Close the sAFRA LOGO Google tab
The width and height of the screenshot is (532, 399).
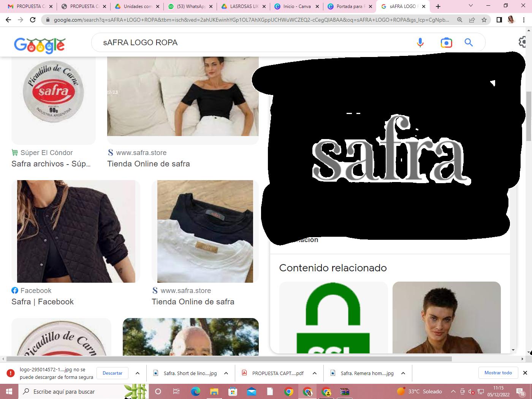[424, 6]
